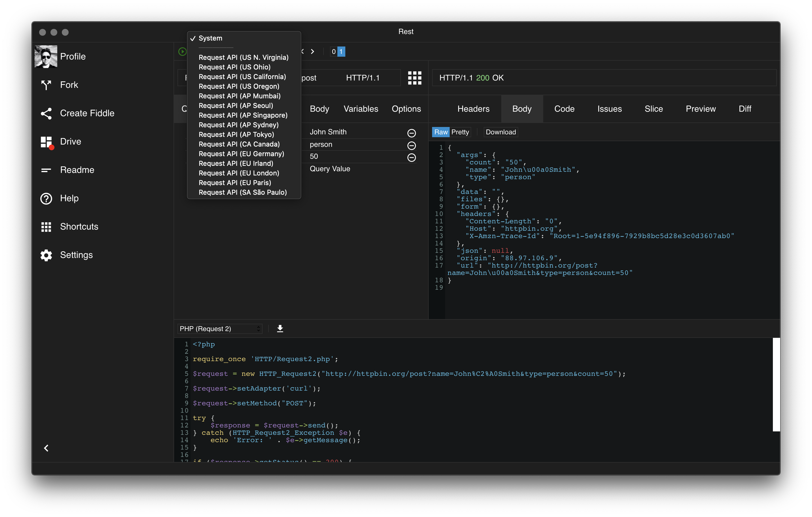Viewport: 812px width, 517px height.
Task: Click the Fork icon in sidebar
Action: pos(46,85)
